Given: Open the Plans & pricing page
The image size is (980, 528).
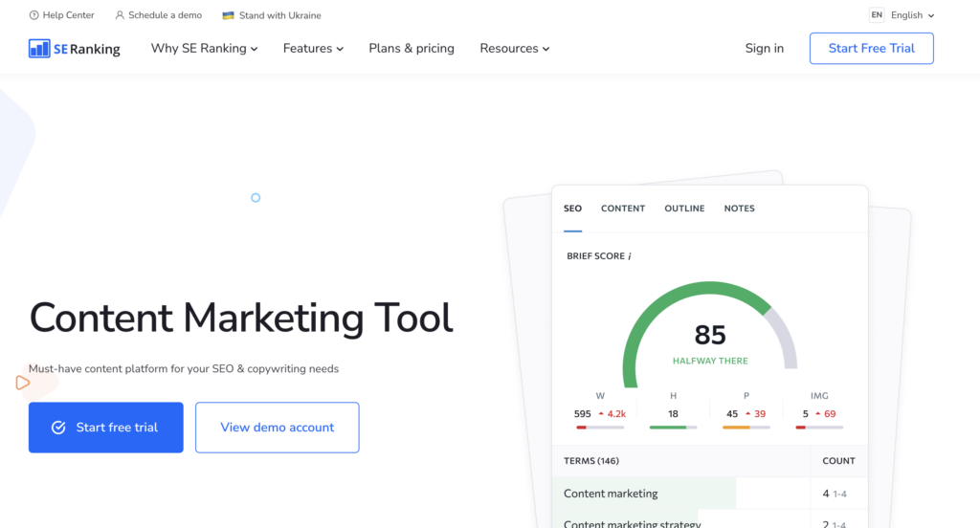Looking at the screenshot, I should [x=412, y=48].
